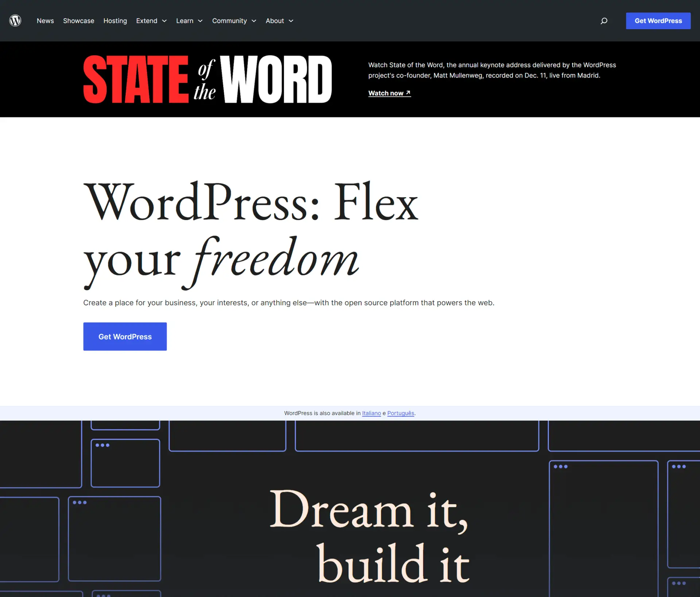The image size is (700, 597).
Task: Toggle the Hosting navigation item
Action: pyautogui.click(x=115, y=21)
